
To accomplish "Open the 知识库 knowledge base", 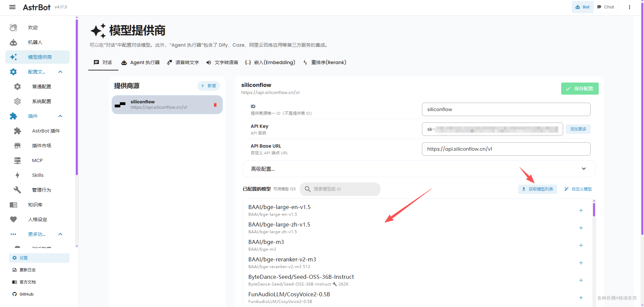I will coord(38,205).
